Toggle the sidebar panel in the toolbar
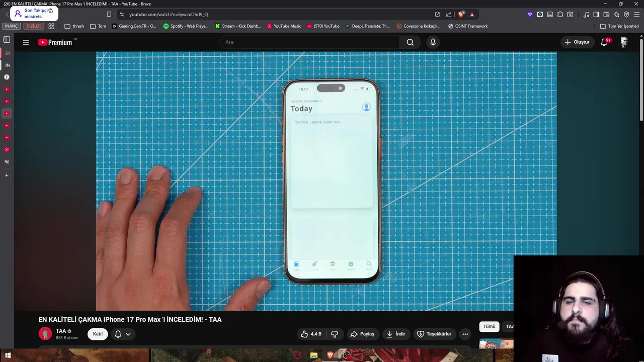 pos(596,15)
